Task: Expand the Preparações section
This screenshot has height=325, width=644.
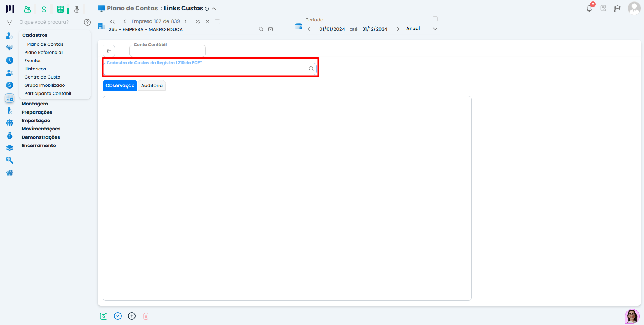Action: tap(37, 112)
